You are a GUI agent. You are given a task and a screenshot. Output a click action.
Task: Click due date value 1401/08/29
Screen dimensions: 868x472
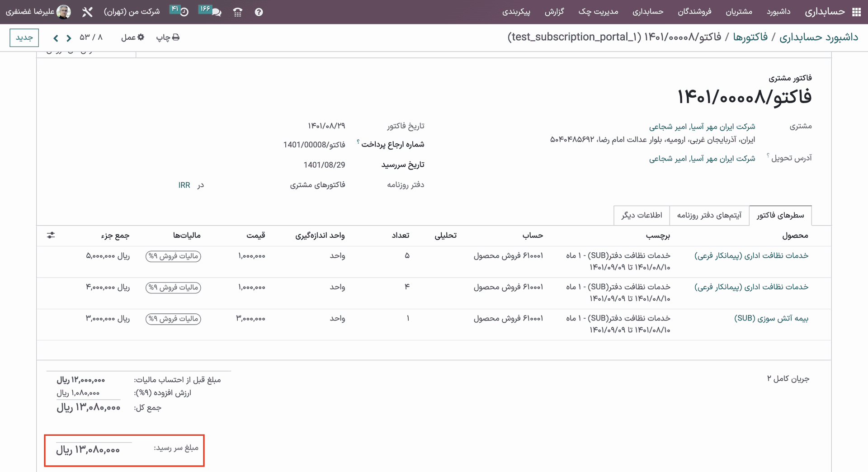[324, 165]
